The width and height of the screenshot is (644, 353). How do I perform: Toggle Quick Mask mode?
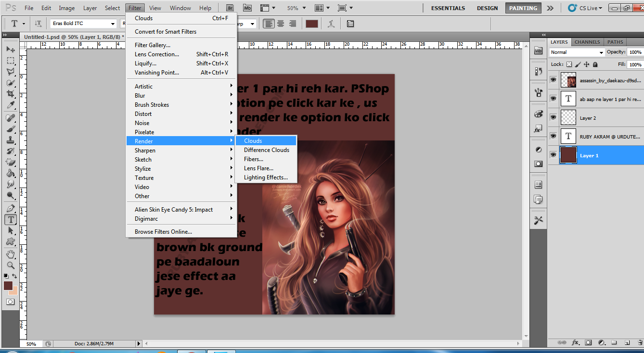click(x=10, y=302)
